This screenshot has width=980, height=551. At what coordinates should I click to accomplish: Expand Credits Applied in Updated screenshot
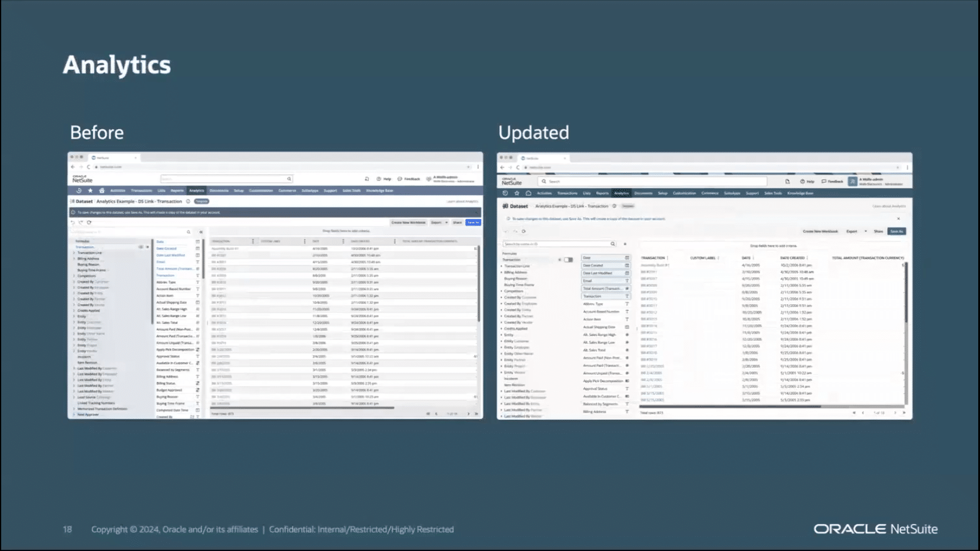502,329
